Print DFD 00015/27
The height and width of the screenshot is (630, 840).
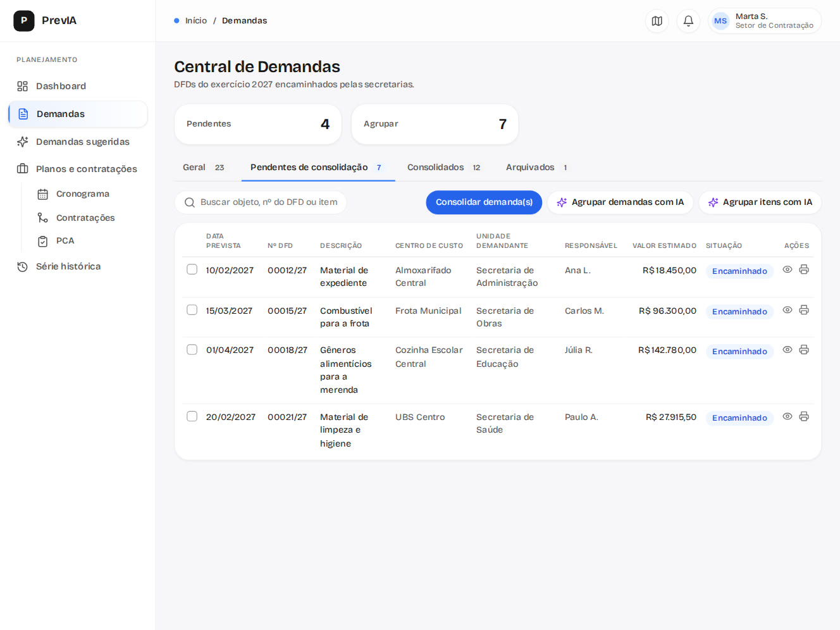pos(804,310)
